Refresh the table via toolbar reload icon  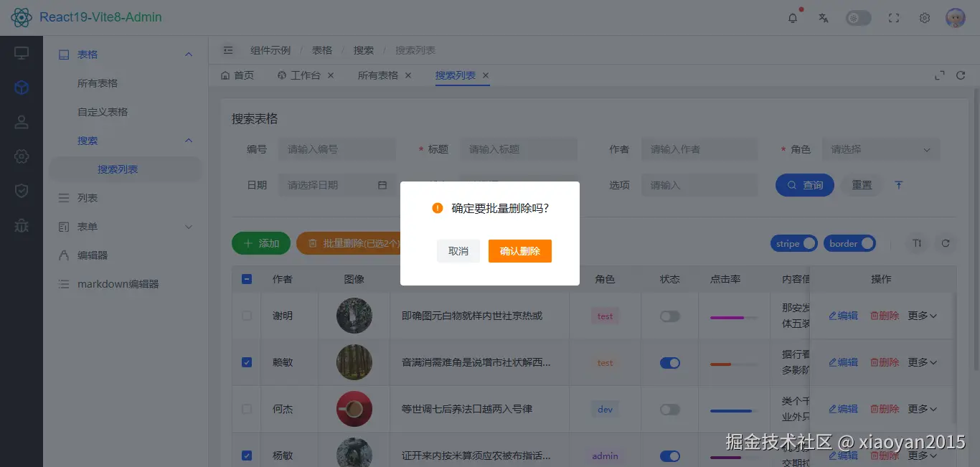point(946,243)
